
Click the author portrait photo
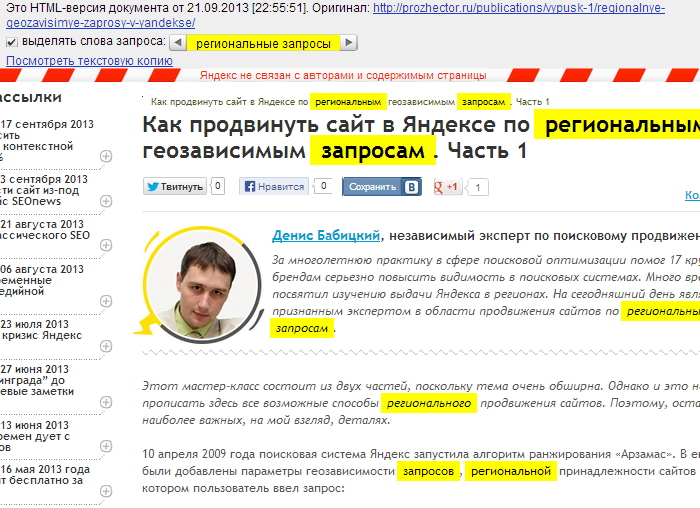(x=202, y=285)
